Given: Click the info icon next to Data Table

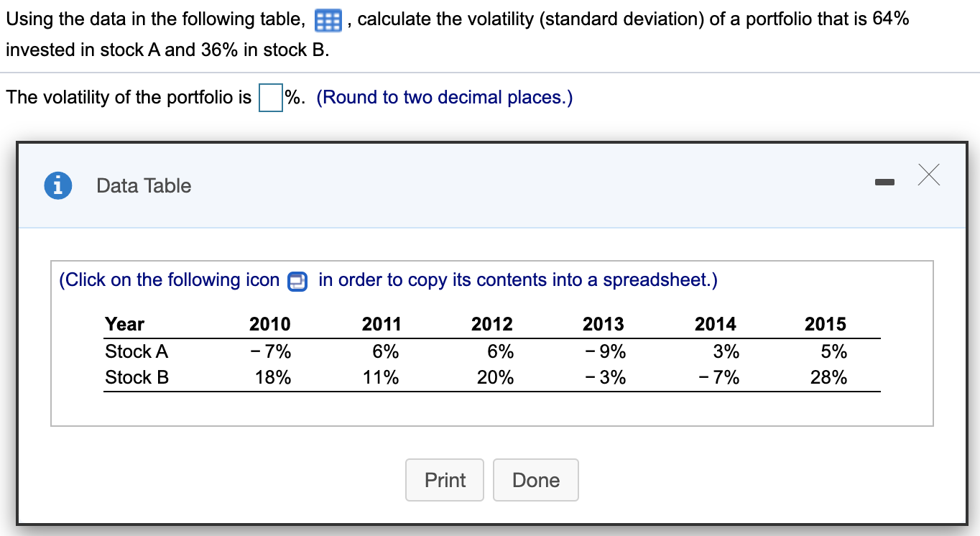Looking at the screenshot, I should pyautogui.click(x=57, y=185).
